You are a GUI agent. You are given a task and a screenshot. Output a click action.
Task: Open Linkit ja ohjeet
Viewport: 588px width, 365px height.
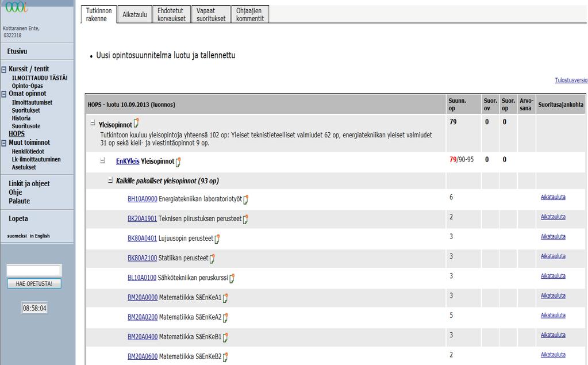[29, 183]
